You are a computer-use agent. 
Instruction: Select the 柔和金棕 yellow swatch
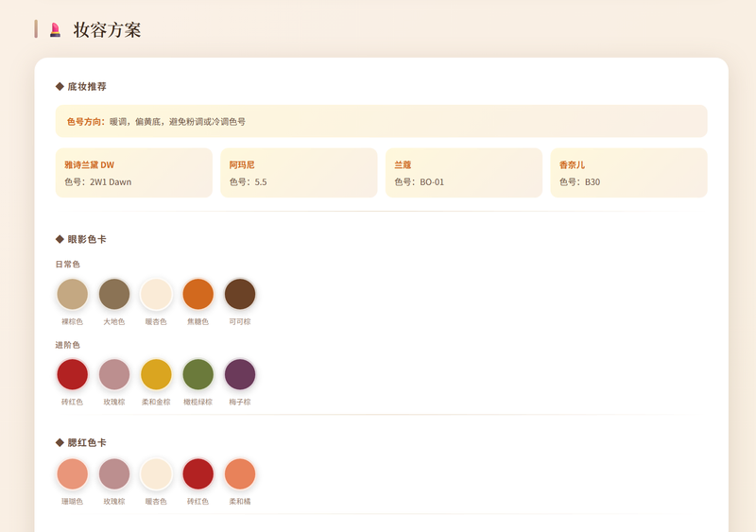(x=156, y=374)
